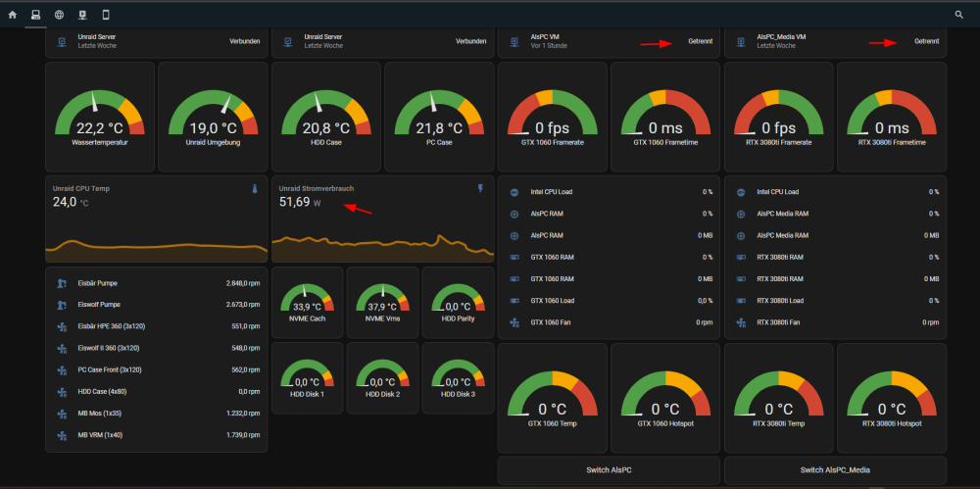
Task: Open the RTX 3080ti Hotspot gauge
Action: click(891, 398)
